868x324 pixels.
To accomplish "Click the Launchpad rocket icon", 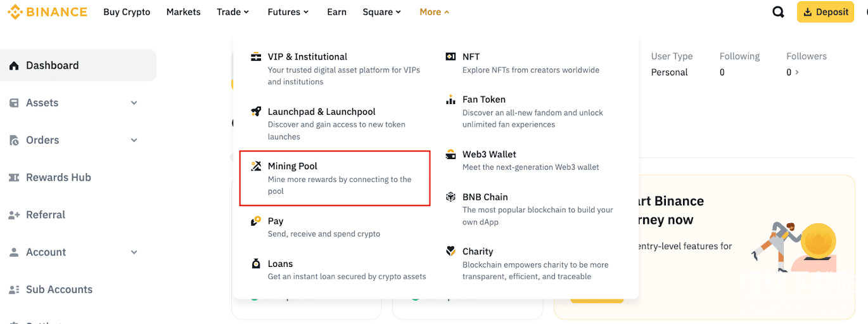I will pos(256,112).
